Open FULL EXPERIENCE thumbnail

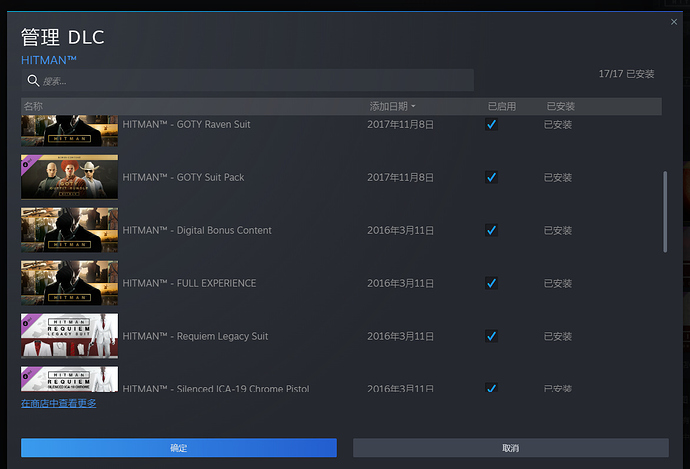(70, 282)
